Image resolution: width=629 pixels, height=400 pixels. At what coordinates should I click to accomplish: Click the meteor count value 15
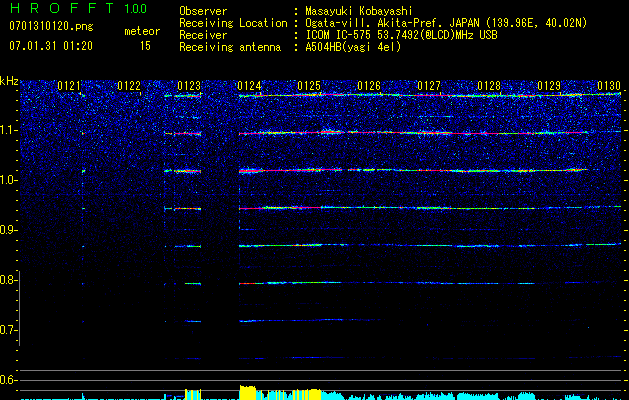tap(145, 45)
